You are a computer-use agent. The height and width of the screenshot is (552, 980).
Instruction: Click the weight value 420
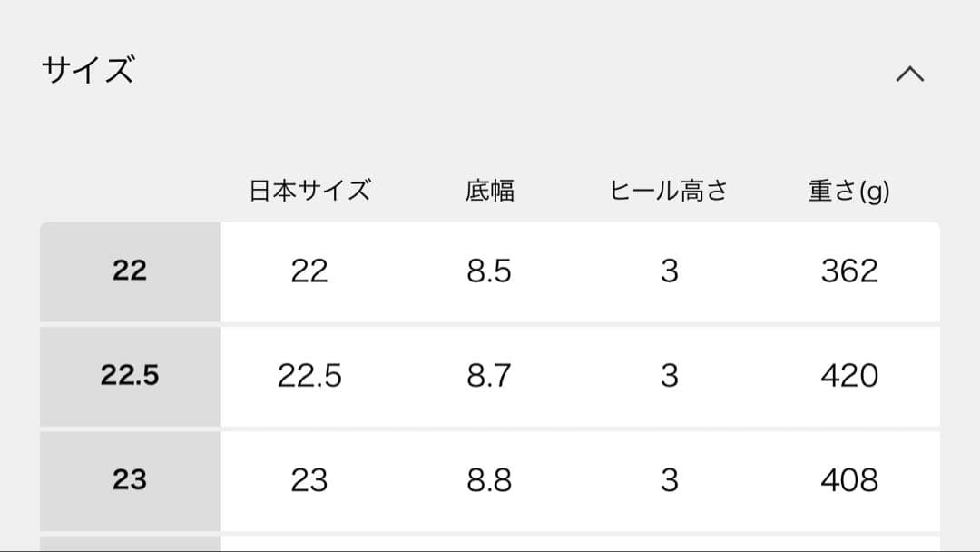click(848, 374)
